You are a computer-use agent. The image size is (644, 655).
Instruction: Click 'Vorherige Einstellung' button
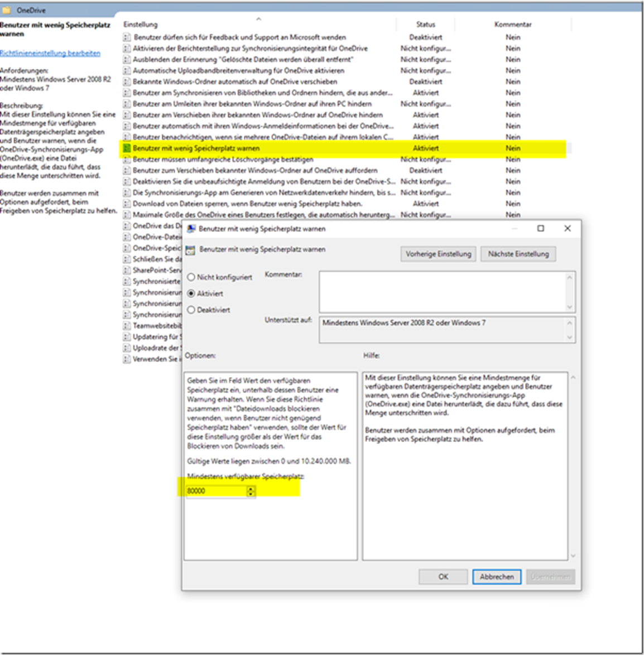(x=438, y=254)
